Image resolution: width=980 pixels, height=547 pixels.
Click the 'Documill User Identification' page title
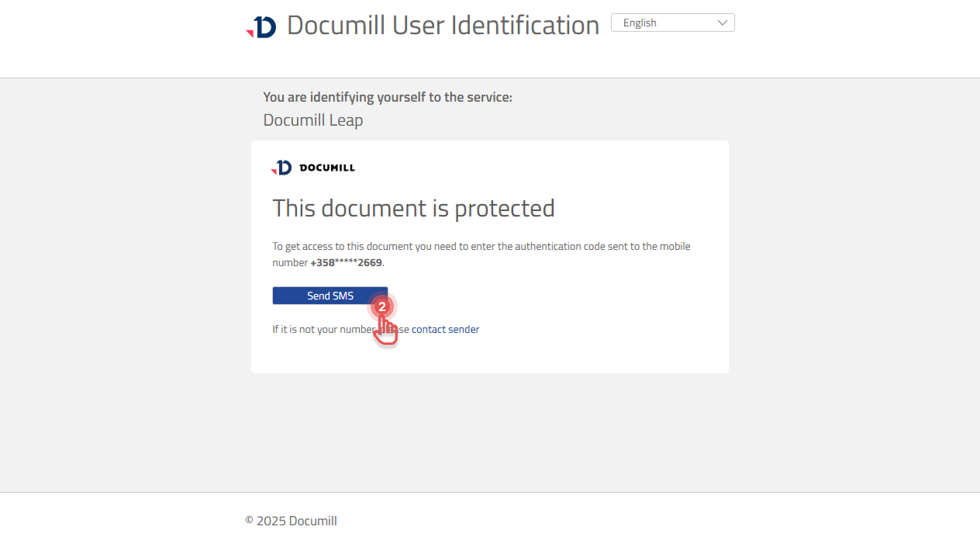(443, 25)
